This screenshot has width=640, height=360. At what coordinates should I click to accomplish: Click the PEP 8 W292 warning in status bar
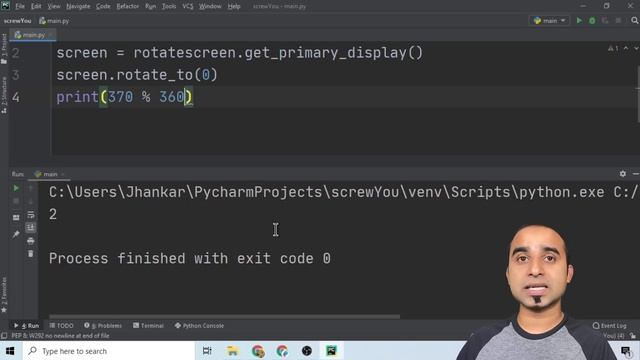pos(60,336)
